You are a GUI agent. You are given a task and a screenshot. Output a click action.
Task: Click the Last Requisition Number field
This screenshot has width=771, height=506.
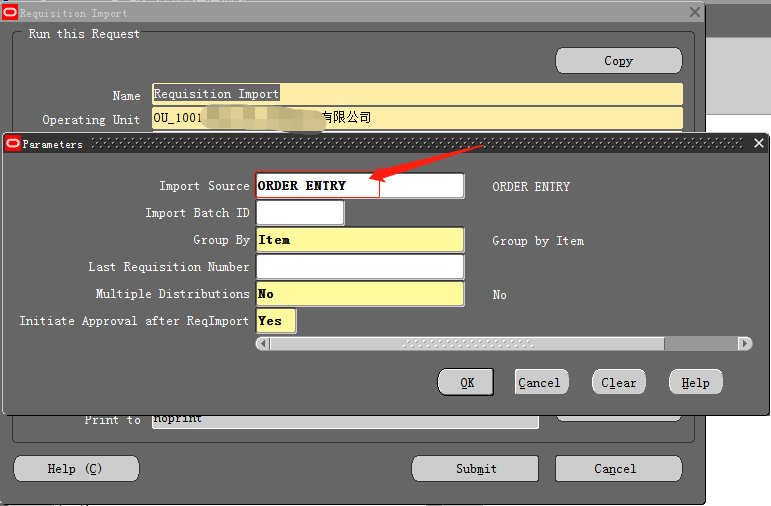pos(360,267)
